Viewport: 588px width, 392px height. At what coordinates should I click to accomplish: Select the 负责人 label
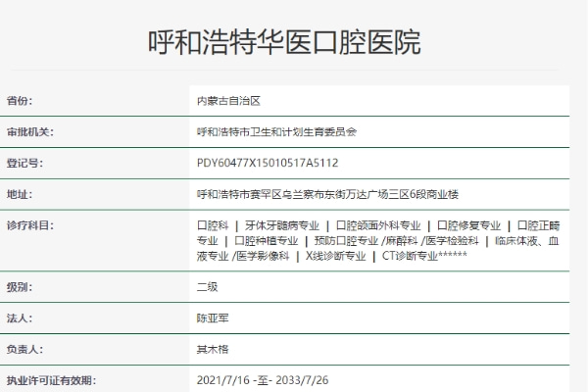pyautogui.click(x=24, y=349)
